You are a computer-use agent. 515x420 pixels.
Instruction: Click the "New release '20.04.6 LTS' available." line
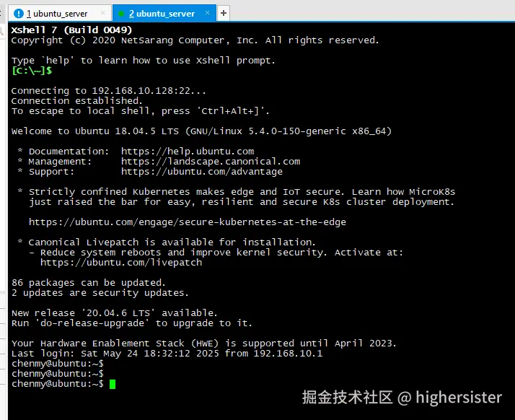click(114, 313)
